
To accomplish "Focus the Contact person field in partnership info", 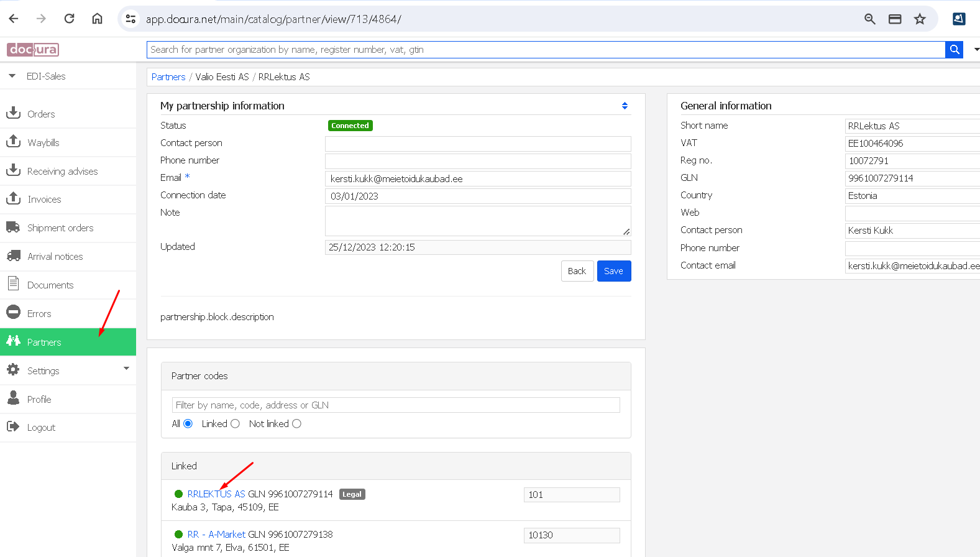I will (478, 144).
